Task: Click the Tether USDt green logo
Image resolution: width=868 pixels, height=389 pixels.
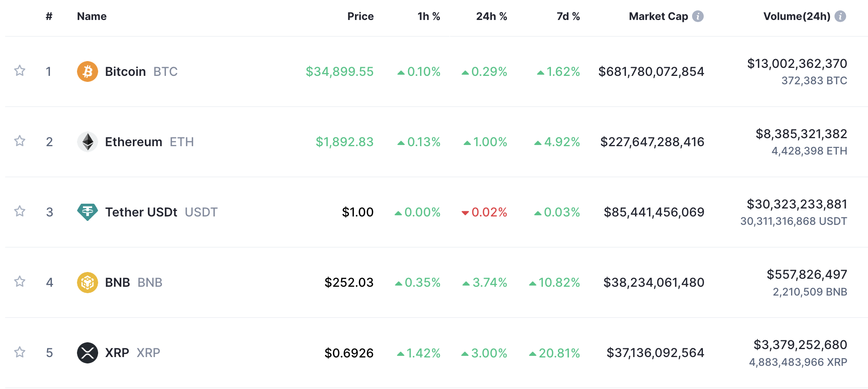Action: click(x=87, y=212)
